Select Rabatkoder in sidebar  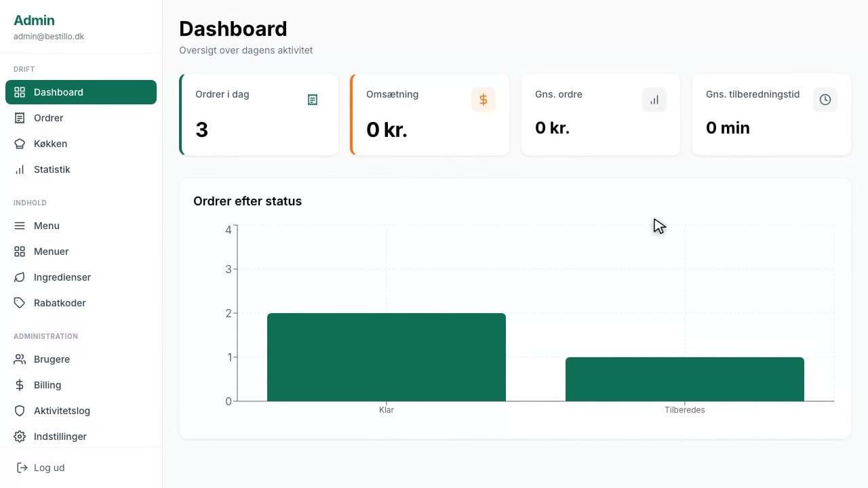(x=81, y=303)
